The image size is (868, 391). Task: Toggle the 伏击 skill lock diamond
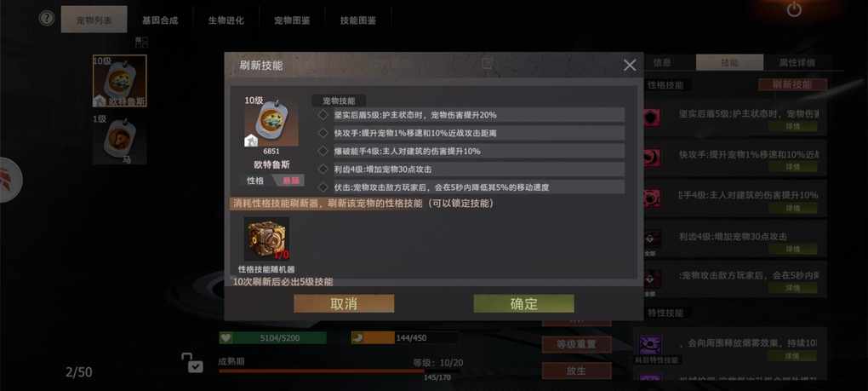(323, 187)
